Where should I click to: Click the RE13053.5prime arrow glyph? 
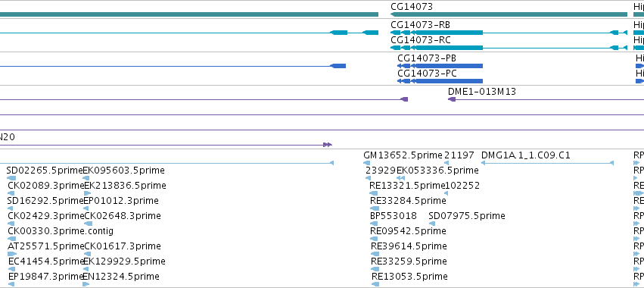point(375,284)
